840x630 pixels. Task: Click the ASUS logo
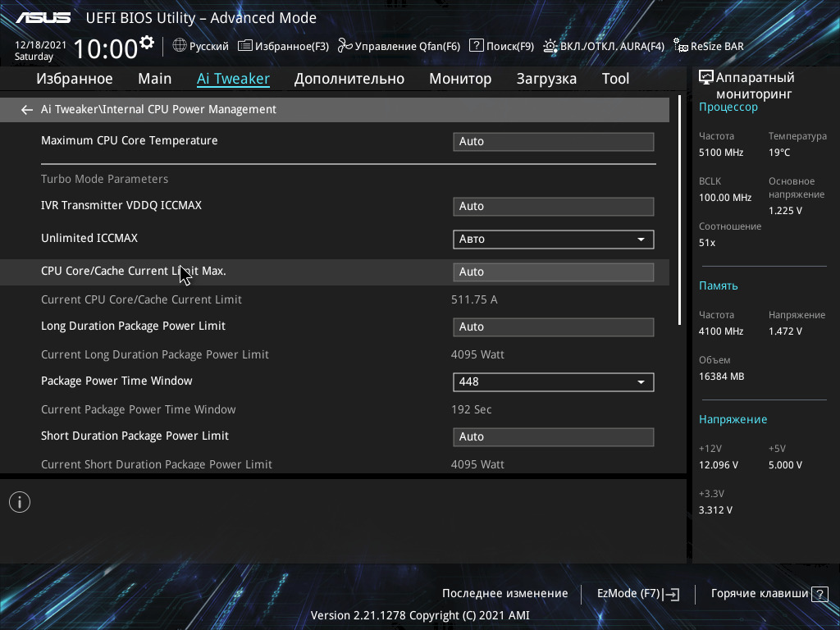[x=43, y=18]
